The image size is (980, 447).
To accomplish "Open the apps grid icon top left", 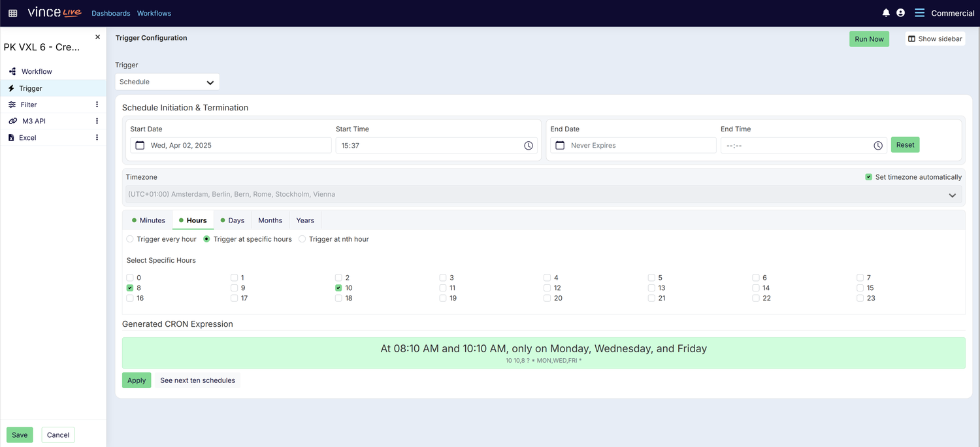I will (12, 12).
